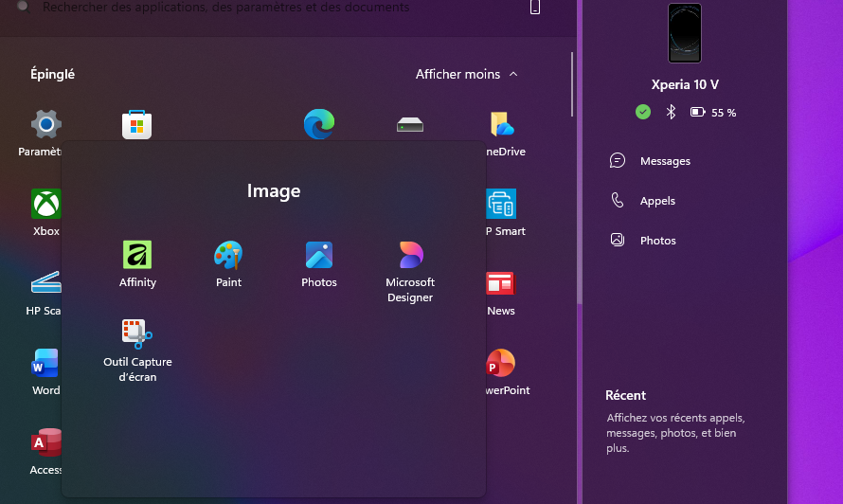Launch Microsoft Word

(x=45, y=372)
